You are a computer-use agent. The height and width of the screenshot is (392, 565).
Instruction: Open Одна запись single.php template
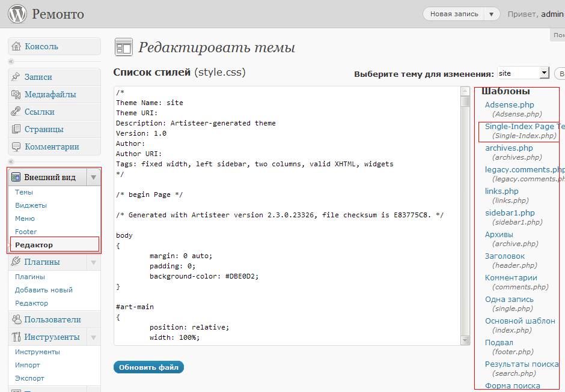click(x=509, y=299)
